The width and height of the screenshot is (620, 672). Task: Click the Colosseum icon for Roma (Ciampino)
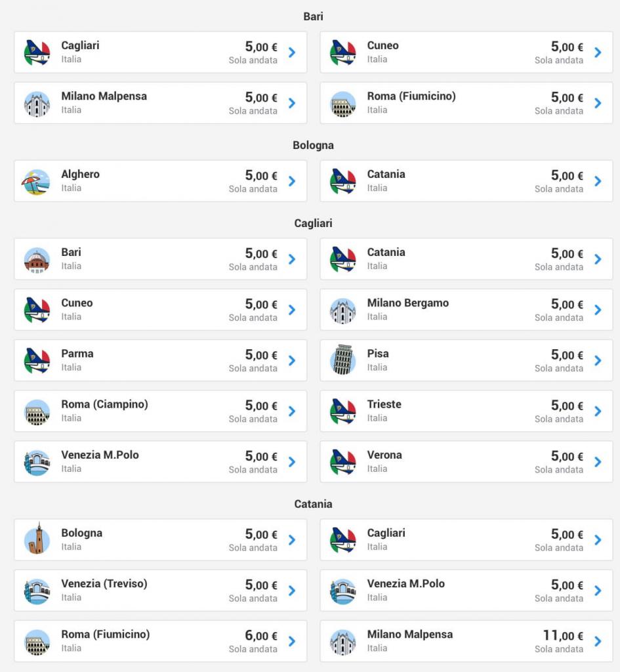pos(37,411)
